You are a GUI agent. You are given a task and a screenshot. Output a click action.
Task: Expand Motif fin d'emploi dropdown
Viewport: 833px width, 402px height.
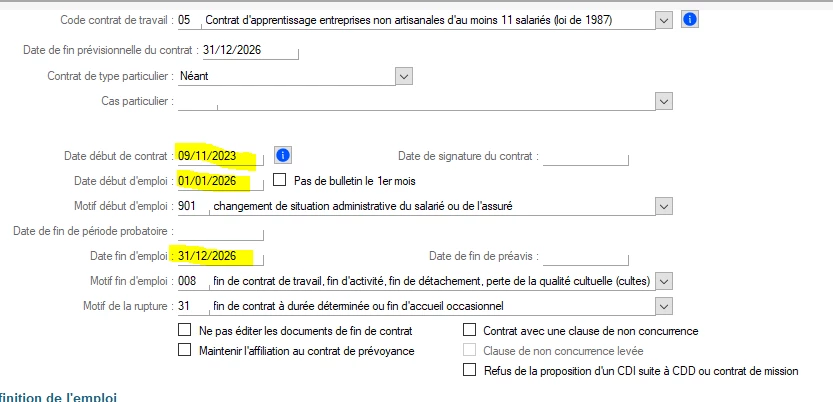[x=664, y=281]
